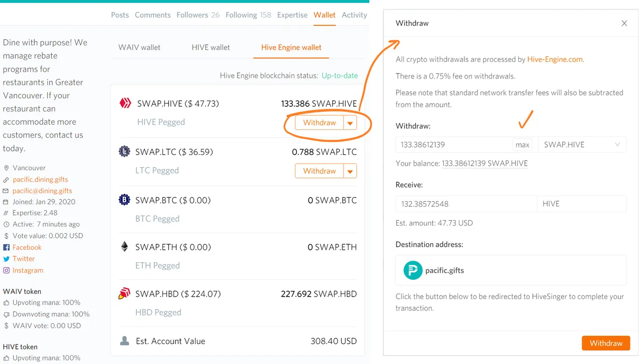Click the 227.692 SWAP.HBD balance
The width and height of the screenshot is (644, 364).
coord(318,294)
